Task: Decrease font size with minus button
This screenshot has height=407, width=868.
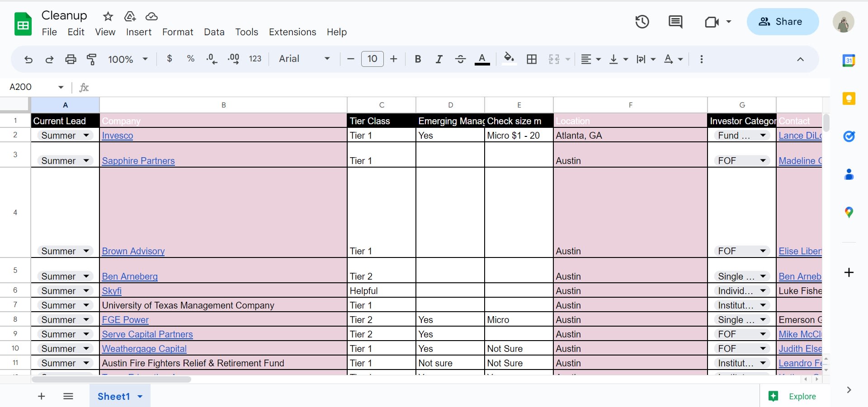Action: coord(350,59)
